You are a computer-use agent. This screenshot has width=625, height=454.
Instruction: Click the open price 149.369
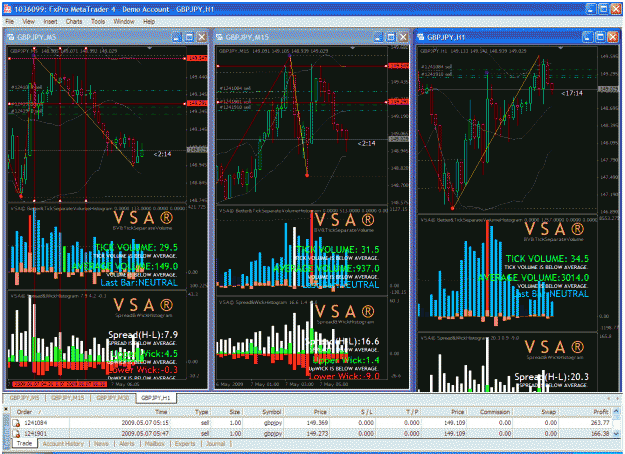pyautogui.click(x=317, y=423)
